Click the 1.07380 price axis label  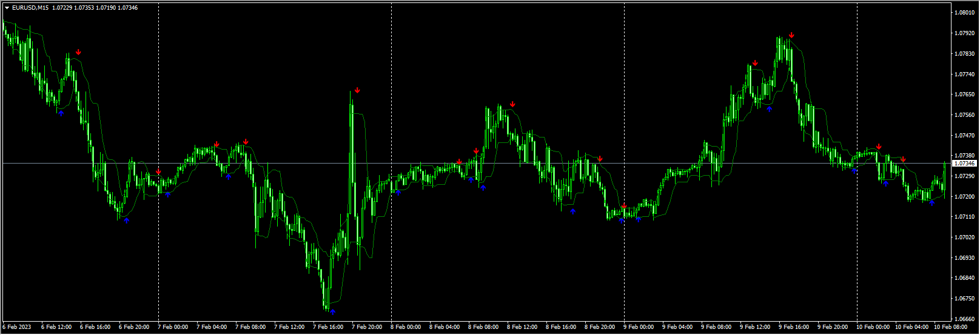(x=964, y=156)
